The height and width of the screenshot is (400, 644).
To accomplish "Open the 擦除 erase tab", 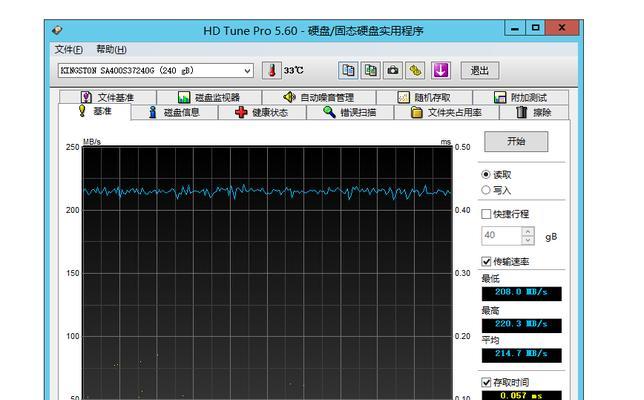I will click(534, 112).
